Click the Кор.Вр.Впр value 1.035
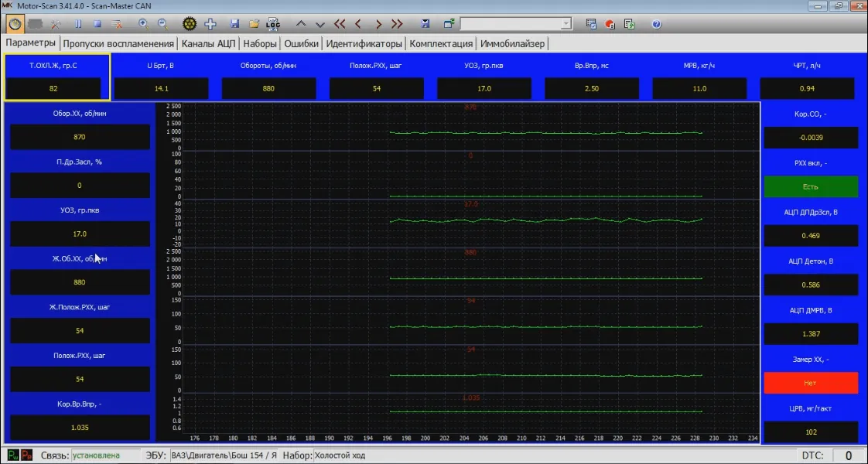The height and width of the screenshot is (464, 868). click(80, 428)
